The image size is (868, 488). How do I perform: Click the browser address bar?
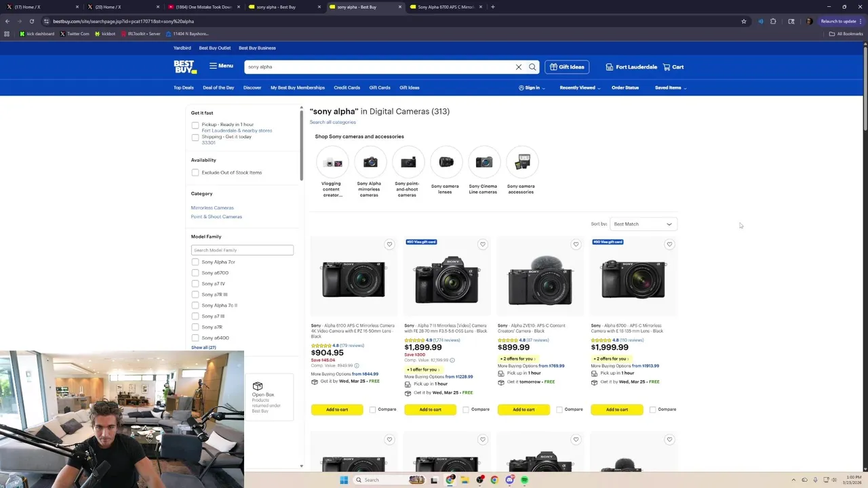(393, 21)
